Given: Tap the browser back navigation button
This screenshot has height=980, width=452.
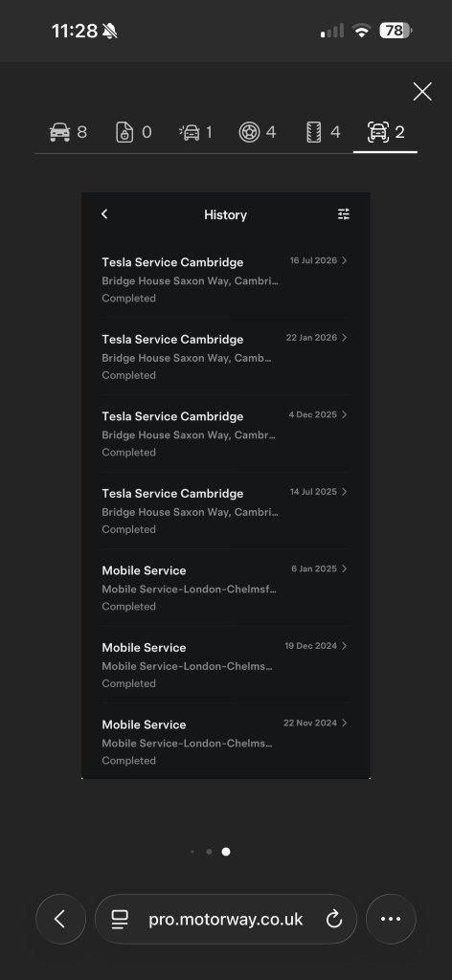Looking at the screenshot, I should point(60,919).
